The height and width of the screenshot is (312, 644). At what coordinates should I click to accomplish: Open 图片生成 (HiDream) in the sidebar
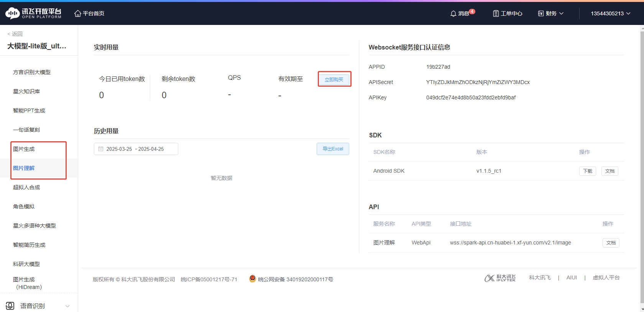pyautogui.click(x=28, y=283)
